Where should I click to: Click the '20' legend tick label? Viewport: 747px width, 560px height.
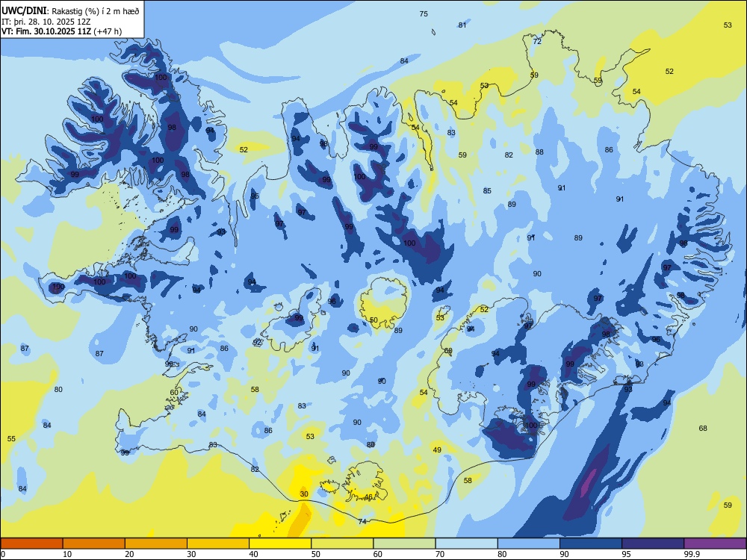click(129, 554)
